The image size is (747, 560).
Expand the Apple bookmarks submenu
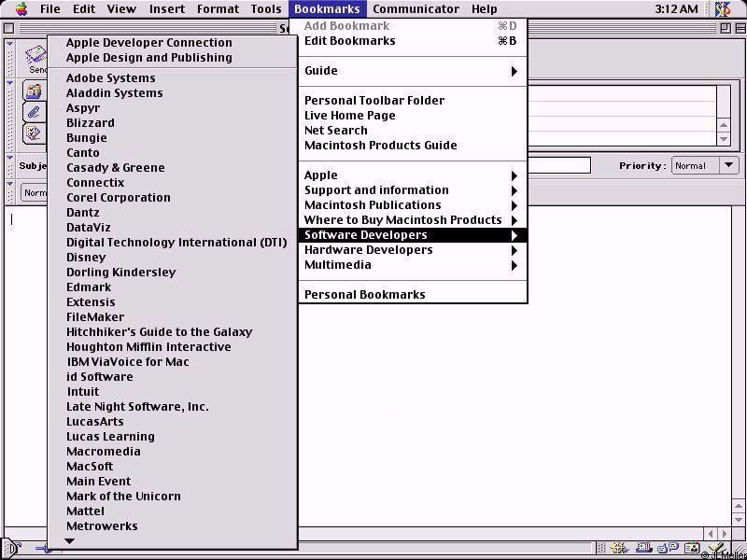413,175
